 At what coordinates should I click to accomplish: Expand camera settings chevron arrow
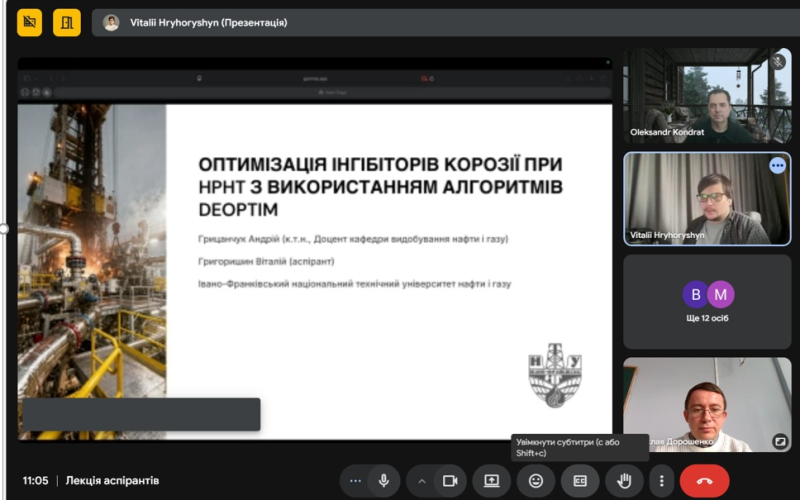pos(422,481)
